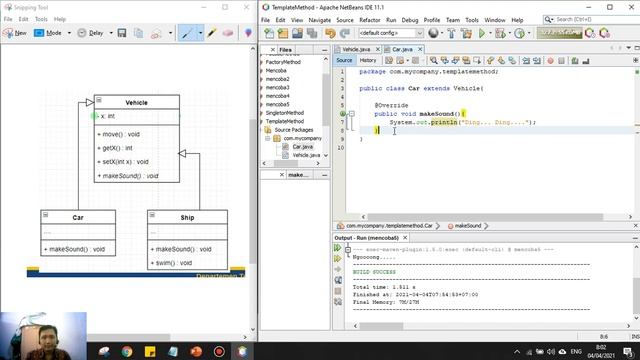Click the Build Project hammer icon
Viewport: 640px width, 360px height.
point(451,33)
